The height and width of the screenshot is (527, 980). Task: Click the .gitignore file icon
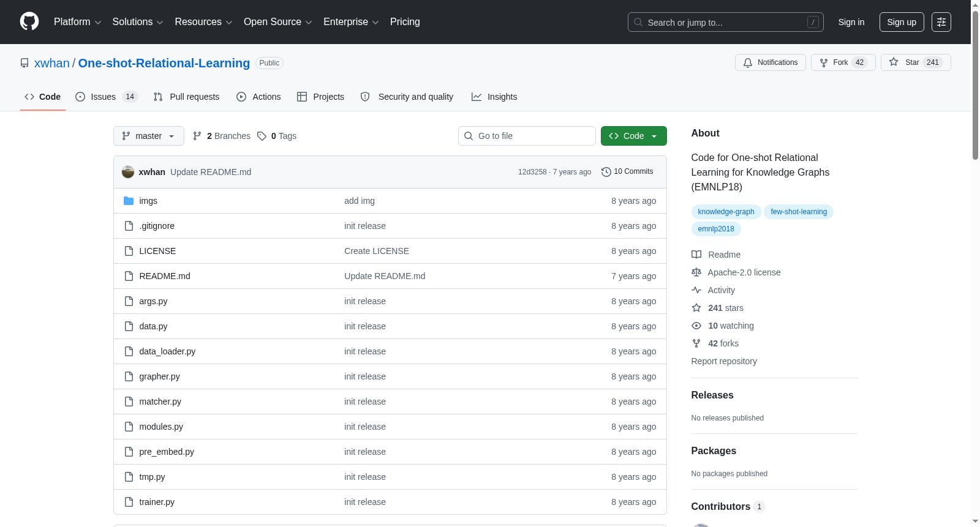129,226
